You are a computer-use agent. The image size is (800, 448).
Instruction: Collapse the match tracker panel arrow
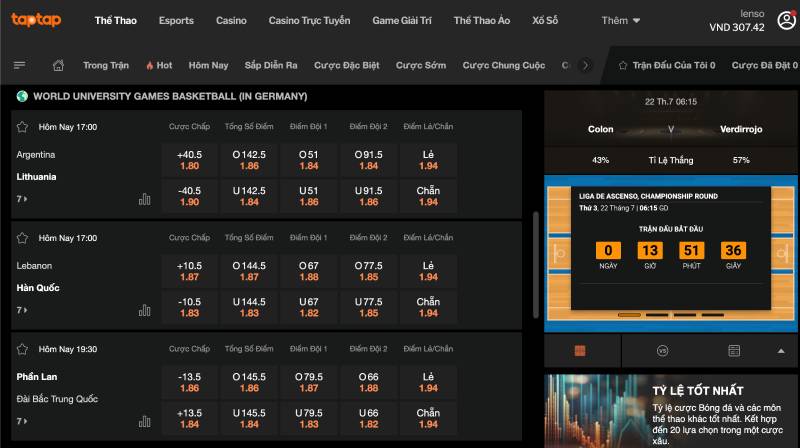[781, 351]
